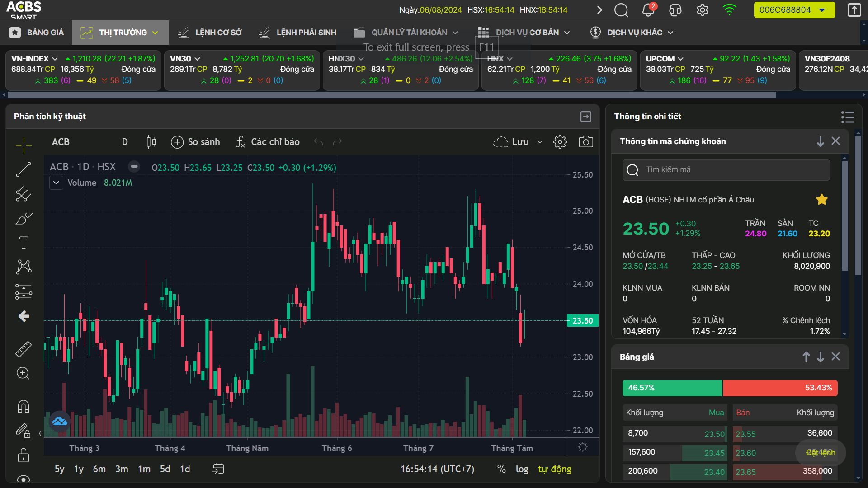Image resolution: width=868 pixels, height=488 pixels.
Task: Select the brush drawing tool
Action: 24,219
